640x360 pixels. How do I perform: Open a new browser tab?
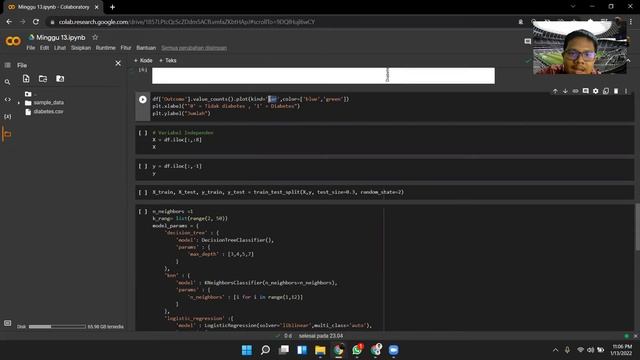click(x=112, y=7)
